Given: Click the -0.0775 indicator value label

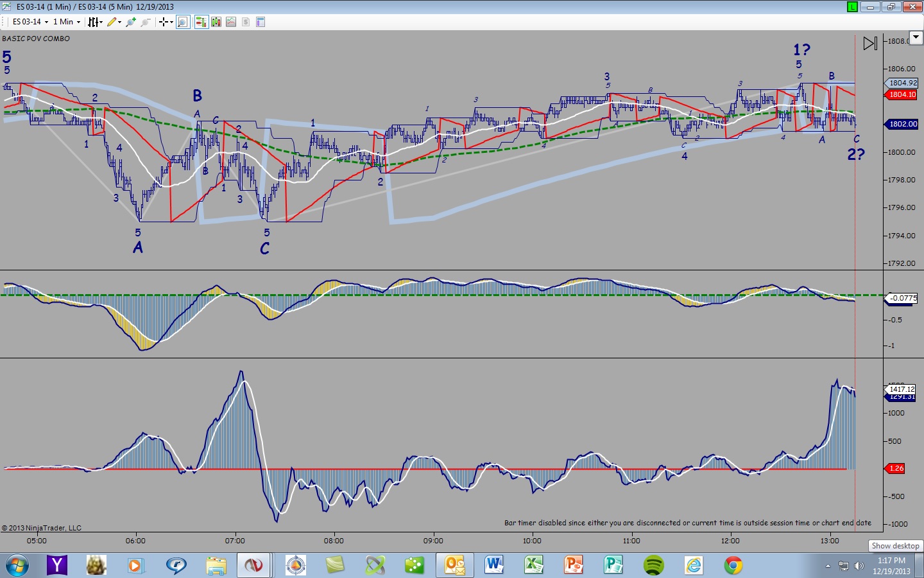Looking at the screenshot, I should point(903,298).
